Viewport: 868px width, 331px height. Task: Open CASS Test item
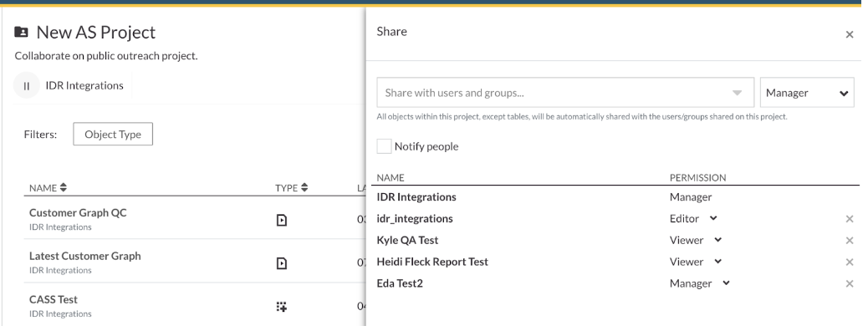54,299
